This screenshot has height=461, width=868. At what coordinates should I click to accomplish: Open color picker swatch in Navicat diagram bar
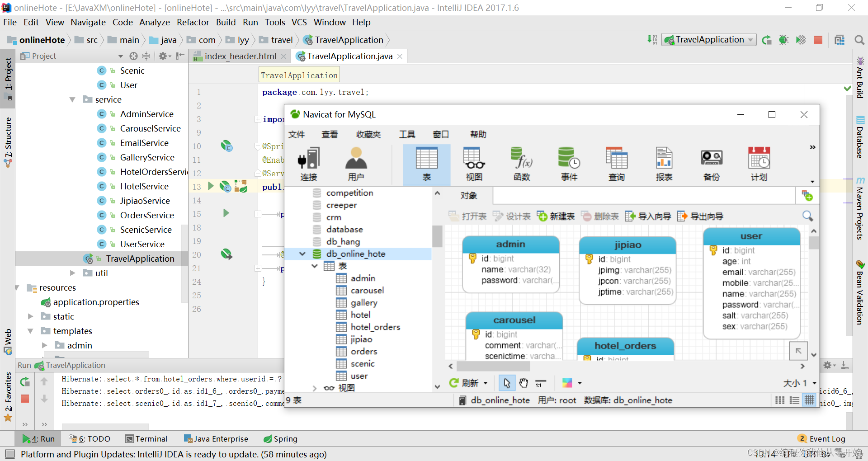coord(567,383)
